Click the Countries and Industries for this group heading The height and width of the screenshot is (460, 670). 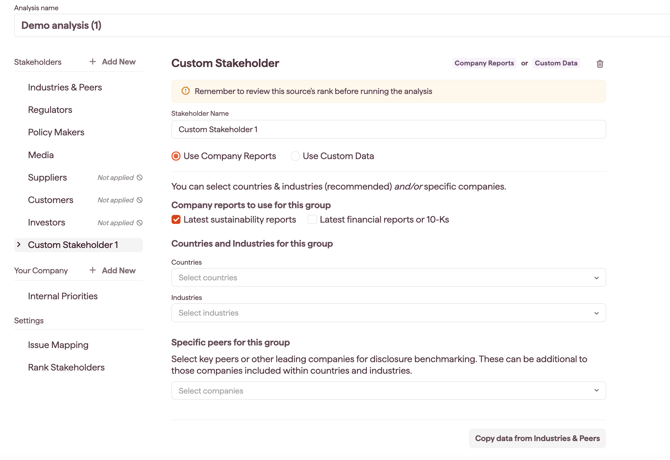pos(252,244)
